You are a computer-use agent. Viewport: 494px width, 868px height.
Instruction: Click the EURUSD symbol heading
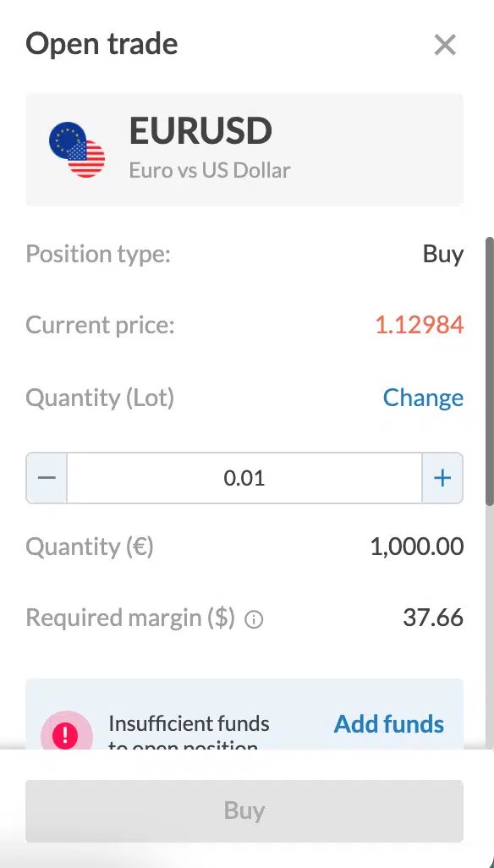[200, 131]
